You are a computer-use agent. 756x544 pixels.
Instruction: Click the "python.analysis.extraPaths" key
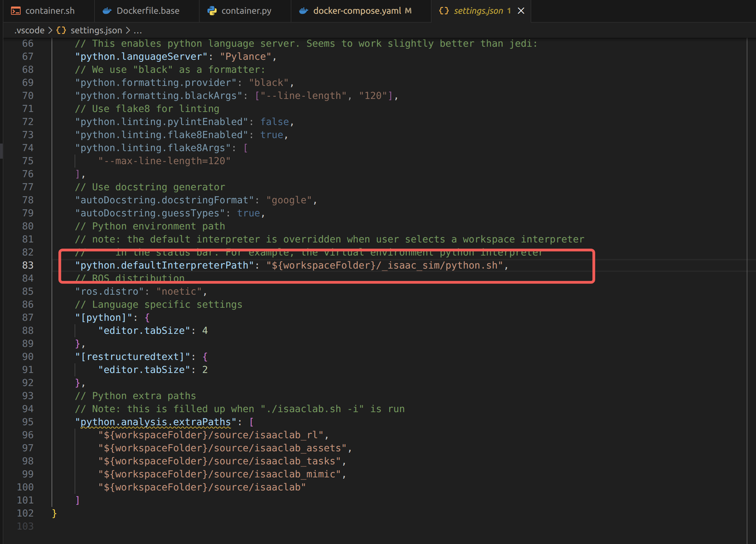[x=157, y=422]
